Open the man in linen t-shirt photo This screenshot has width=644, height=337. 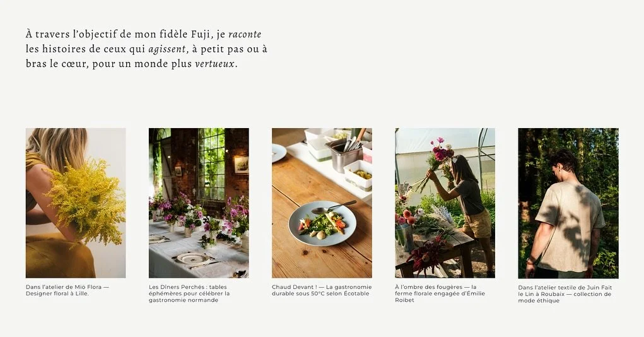[x=568, y=203]
